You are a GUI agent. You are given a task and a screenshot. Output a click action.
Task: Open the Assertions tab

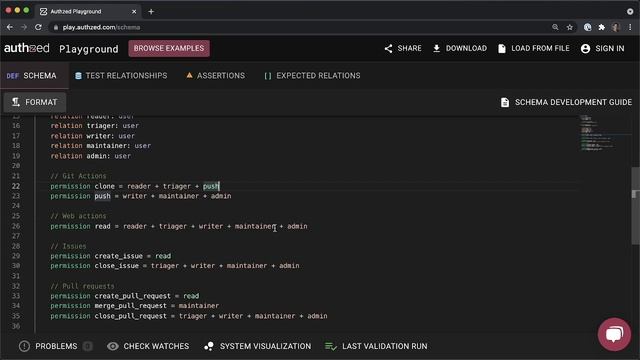[215, 76]
